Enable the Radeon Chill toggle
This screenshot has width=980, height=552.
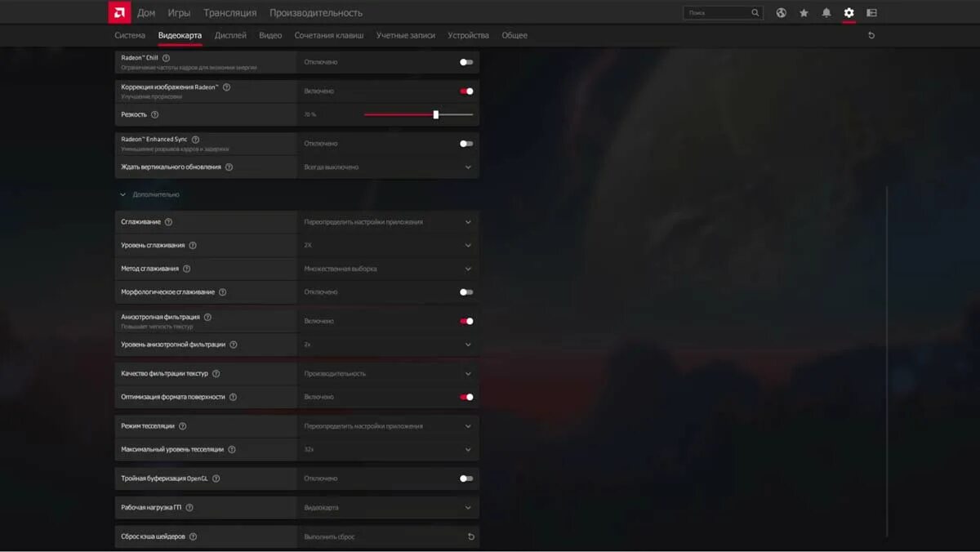(x=466, y=62)
